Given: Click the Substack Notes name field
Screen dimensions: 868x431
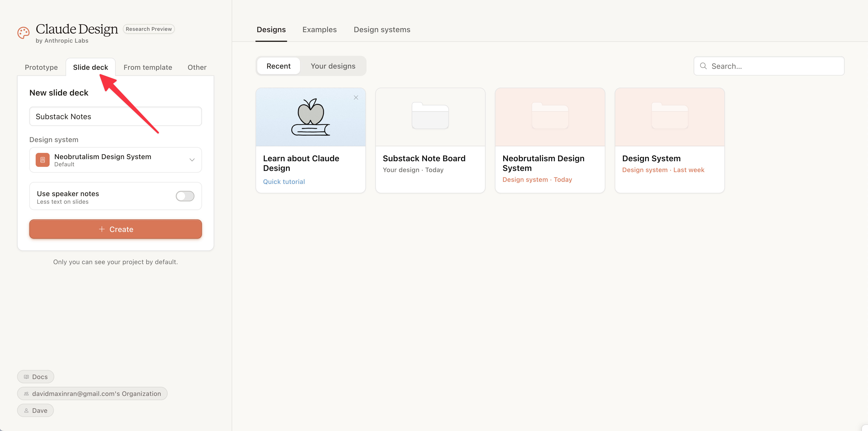Looking at the screenshot, I should point(116,117).
